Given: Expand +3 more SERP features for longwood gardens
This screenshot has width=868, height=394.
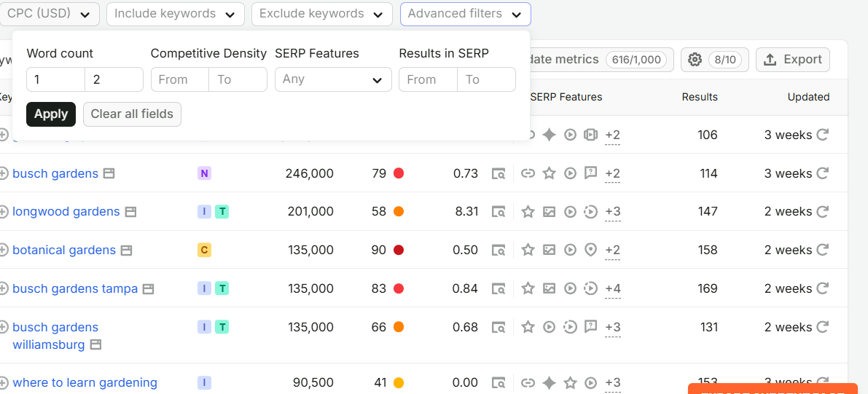Looking at the screenshot, I should click(612, 213).
